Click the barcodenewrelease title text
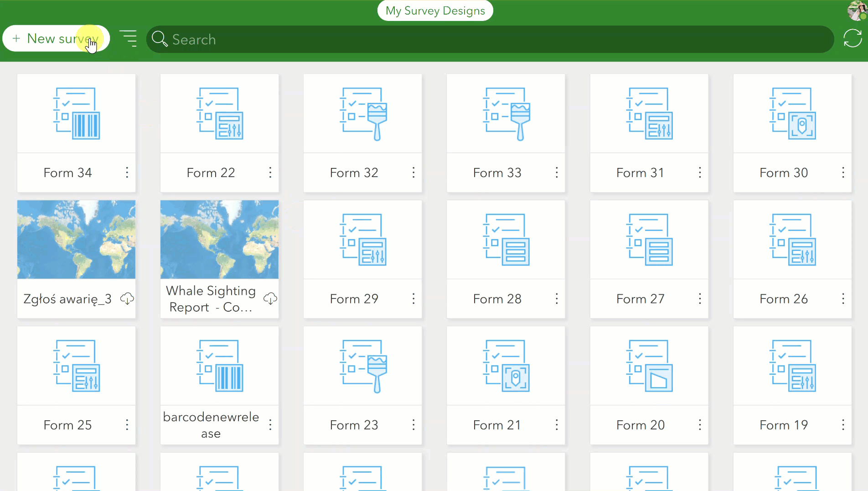This screenshot has height=491, width=868. 211,425
